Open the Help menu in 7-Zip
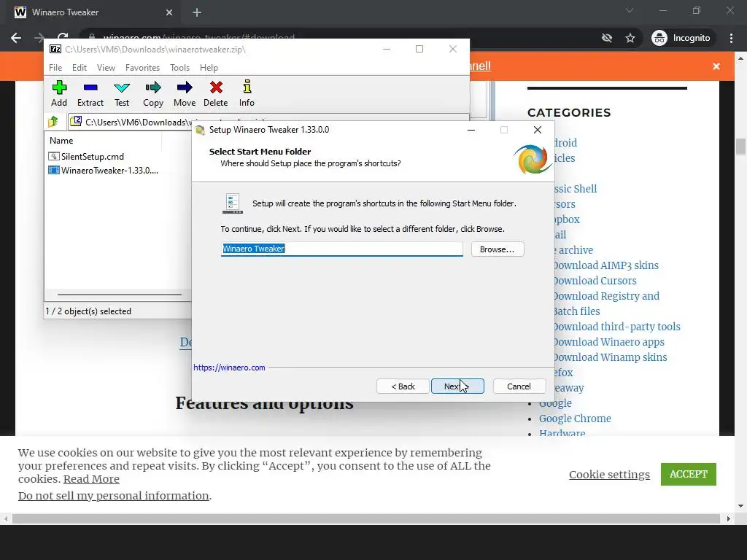 209,68
